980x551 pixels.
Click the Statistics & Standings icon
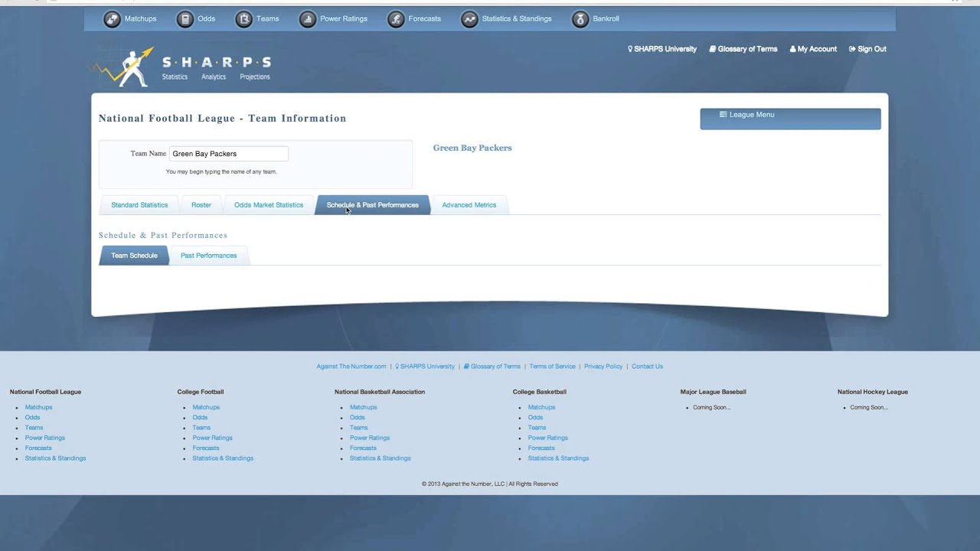coord(469,19)
